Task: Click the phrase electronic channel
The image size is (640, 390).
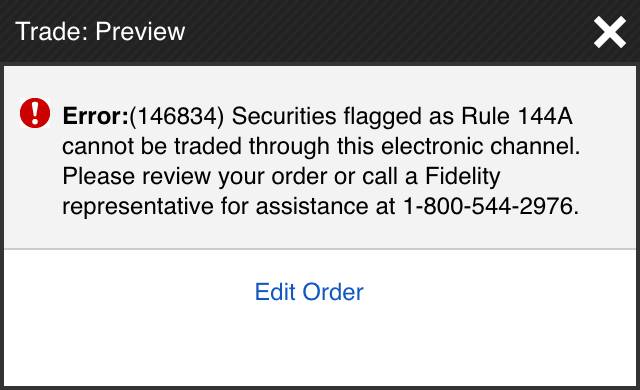Action: pos(480,146)
